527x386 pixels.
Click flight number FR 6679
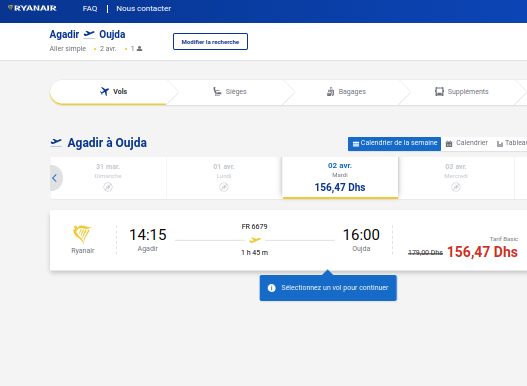pyautogui.click(x=254, y=227)
